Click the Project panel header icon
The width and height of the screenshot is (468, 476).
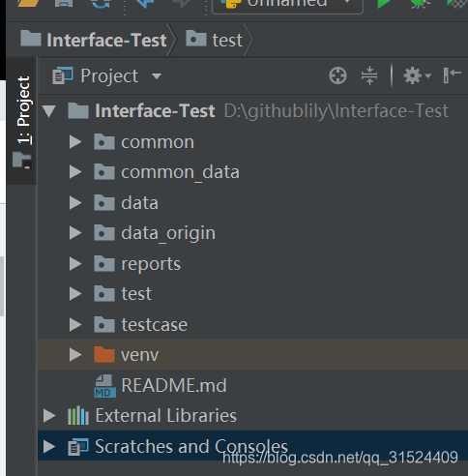pos(63,75)
